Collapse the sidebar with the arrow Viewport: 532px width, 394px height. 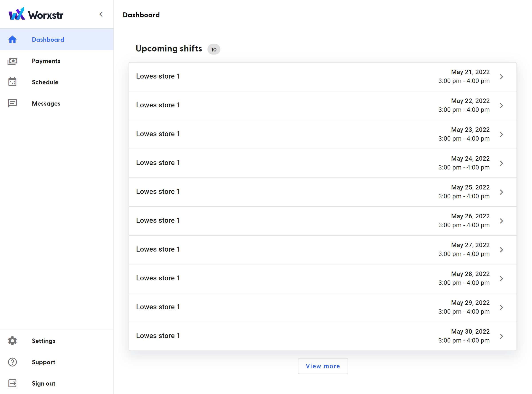[101, 14]
